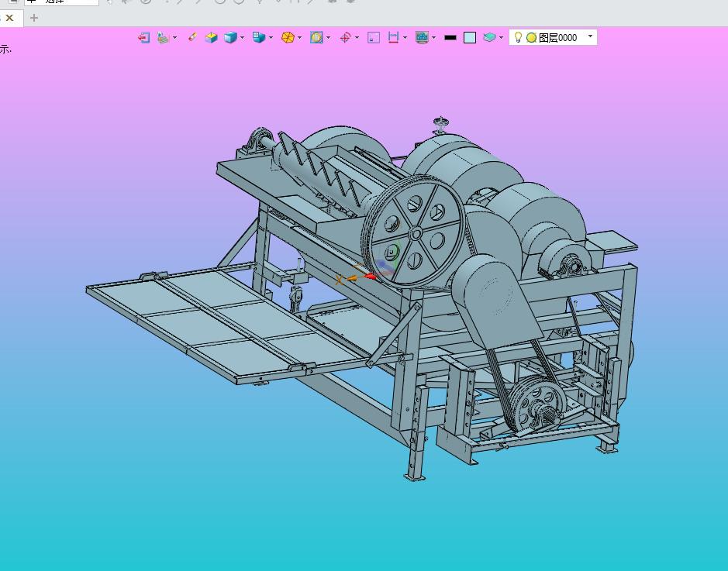Expand dropdown arrow next to dimension icon
This screenshot has height=571, width=728.
point(405,37)
